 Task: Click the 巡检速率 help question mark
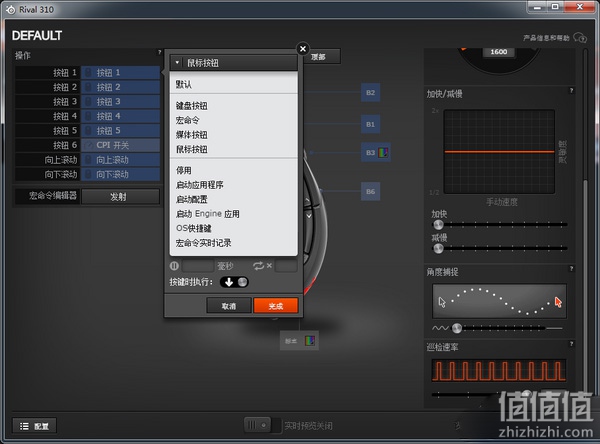(571, 344)
